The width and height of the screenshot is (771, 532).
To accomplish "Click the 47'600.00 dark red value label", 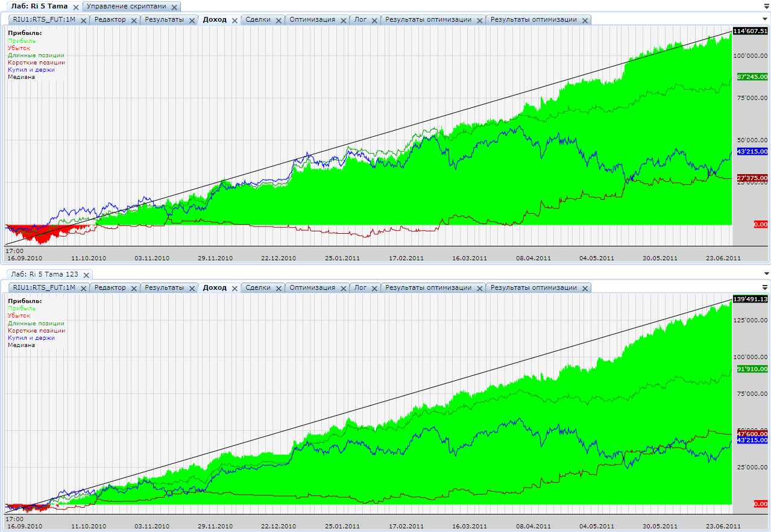I will [752, 433].
